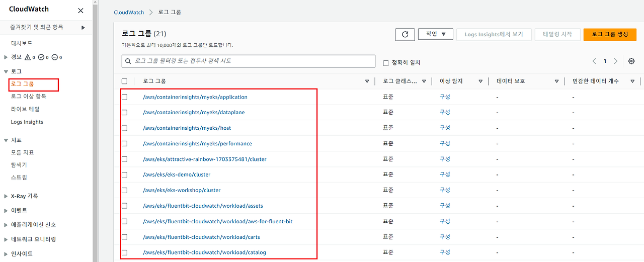The image size is (644, 262).
Task: Go to the next page arrow
Action: click(x=616, y=61)
